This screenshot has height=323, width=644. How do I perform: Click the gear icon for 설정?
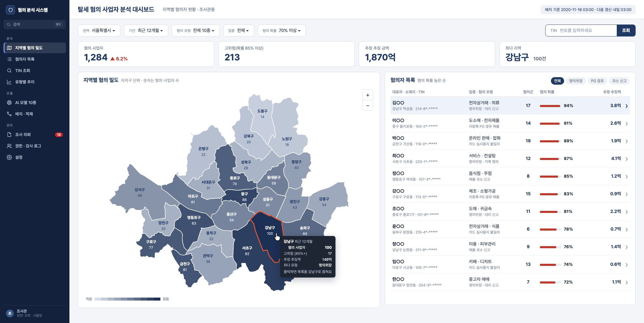(x=9, y=157)
